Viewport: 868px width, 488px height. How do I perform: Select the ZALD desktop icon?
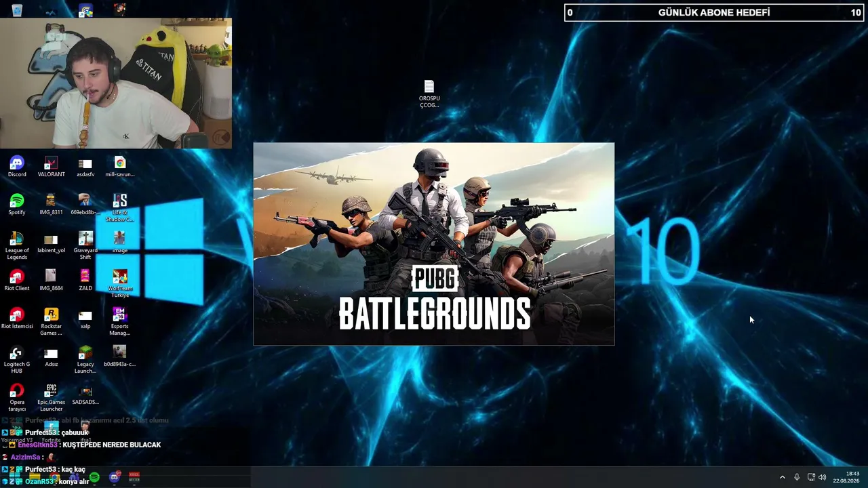85,281
